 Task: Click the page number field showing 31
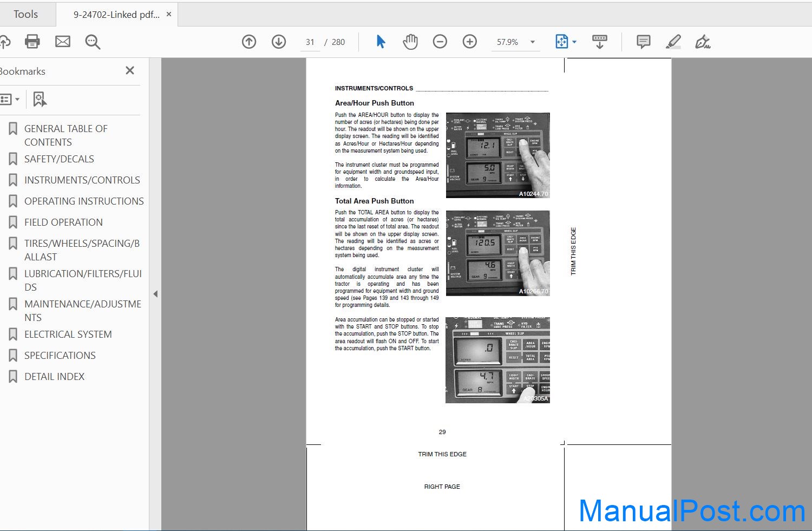[x=310, y=42]
